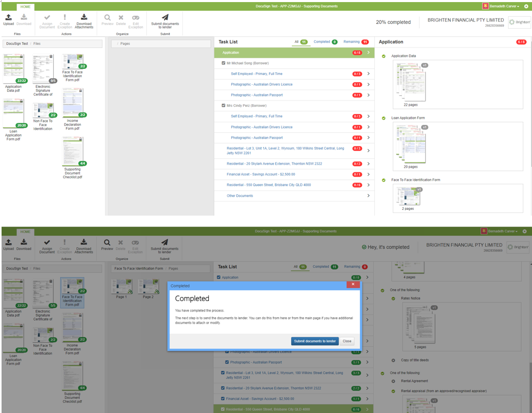Toggle the Mr Michael Song borrower checkbox
This screenshot has height=413, width=532.
[224, 63]
